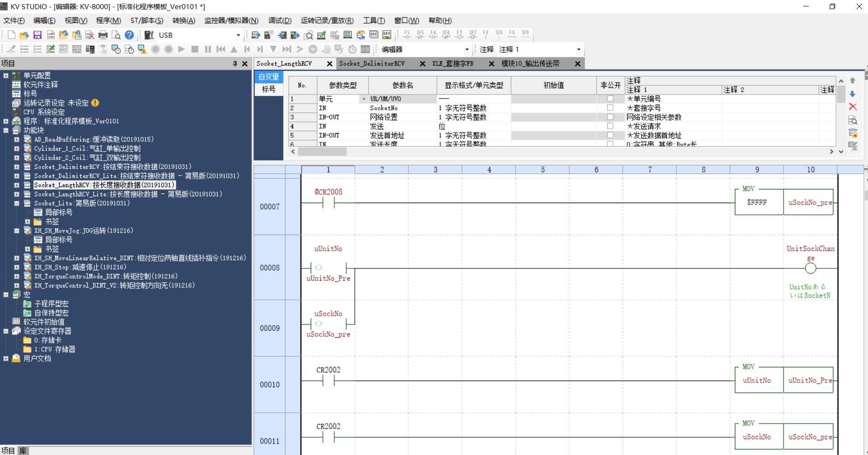Click the blue move-down arrow icon
868x455 pixels.
(x=852, y=94)
